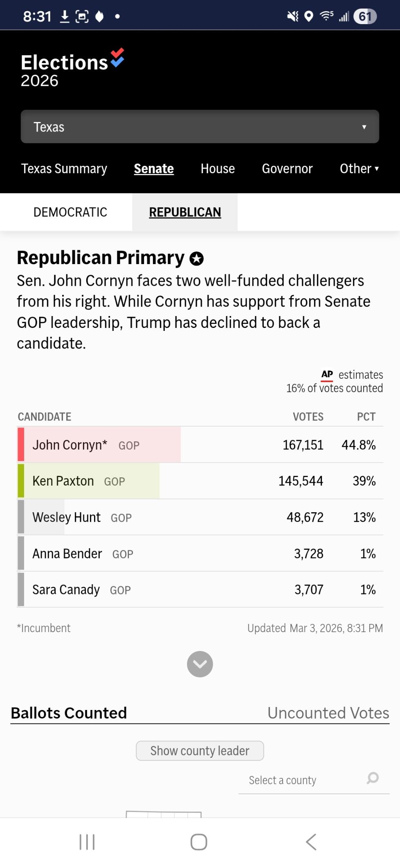
Task: Tap the star icon beside Republican Primary
Action: [197, 259]
